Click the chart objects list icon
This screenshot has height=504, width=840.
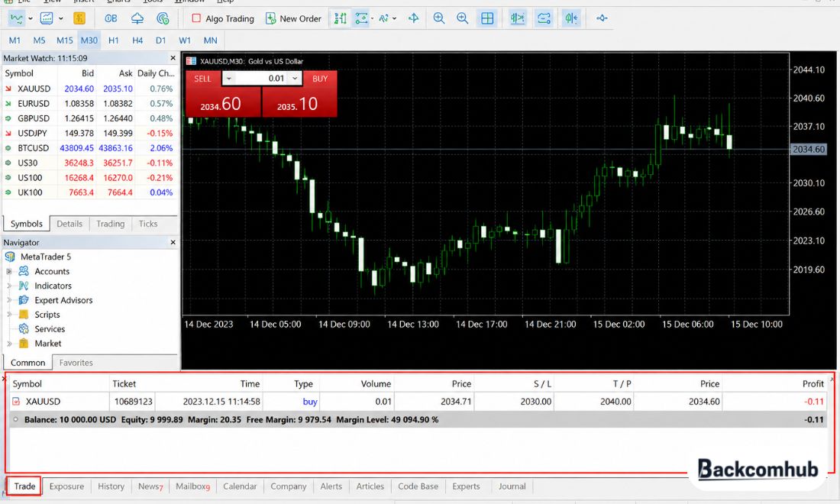click(x=362, y=19)
